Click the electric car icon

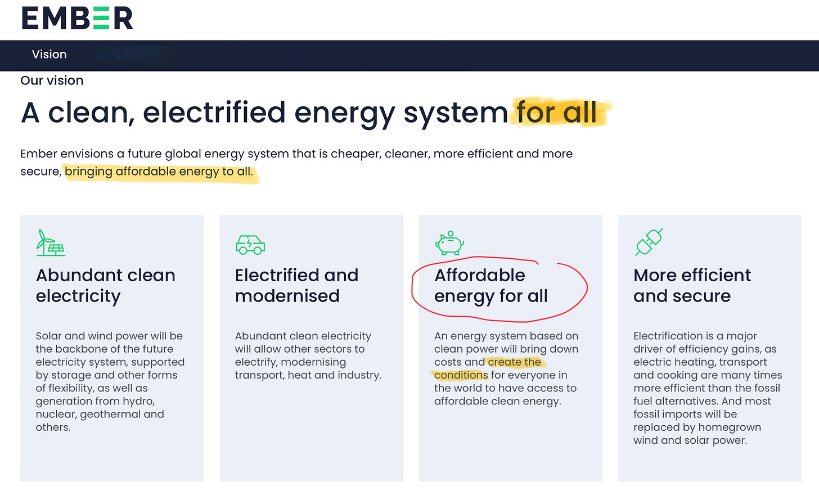click(x=250, y=245)
